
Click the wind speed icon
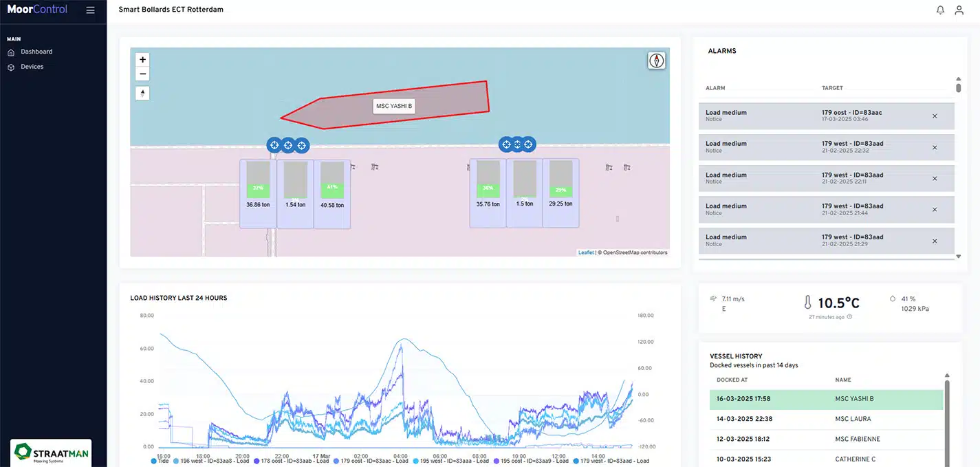pos(713,299)
